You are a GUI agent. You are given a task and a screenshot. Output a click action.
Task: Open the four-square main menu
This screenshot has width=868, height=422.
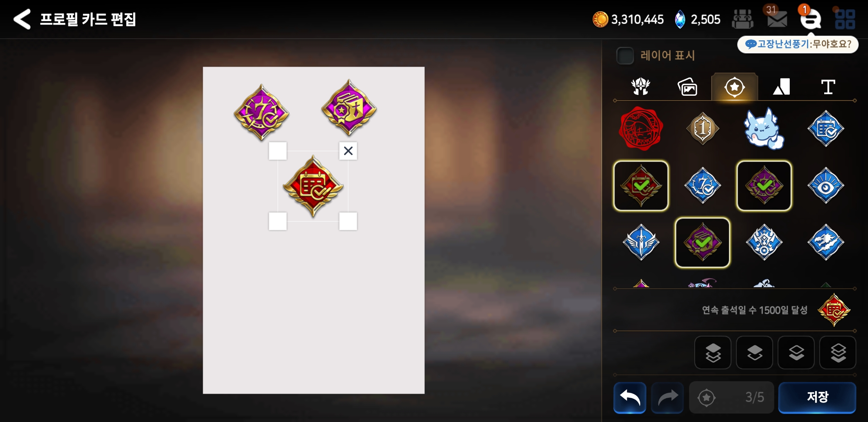pos(845,19)
